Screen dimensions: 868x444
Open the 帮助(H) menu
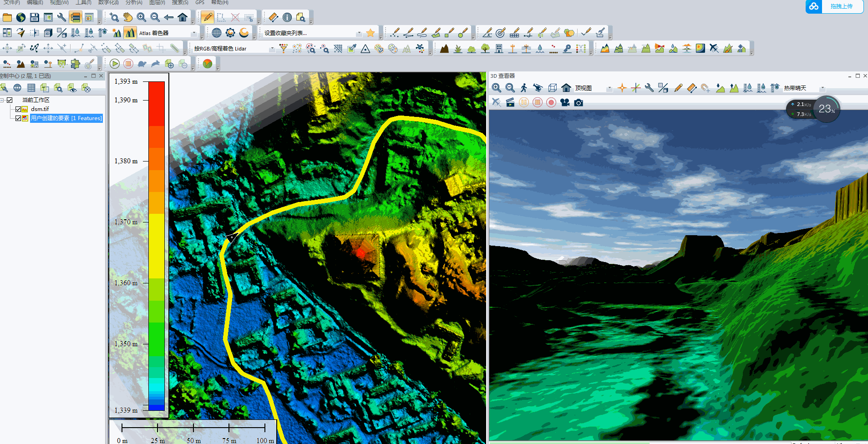click(x=220, y=3)
